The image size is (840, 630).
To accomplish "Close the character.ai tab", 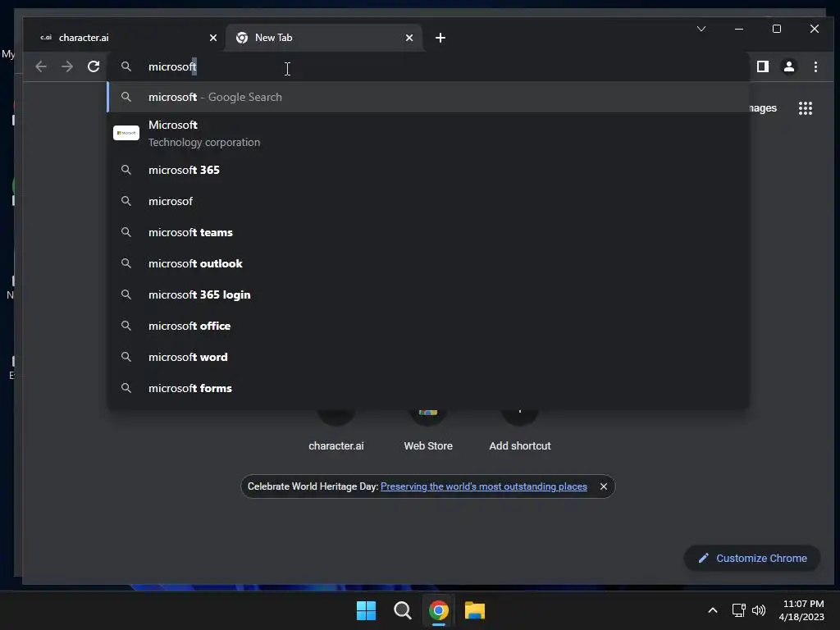I will (212, 38).
